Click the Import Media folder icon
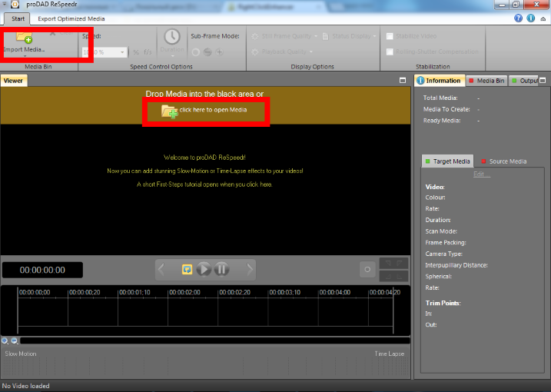551x392 pixels. (24, 37)
